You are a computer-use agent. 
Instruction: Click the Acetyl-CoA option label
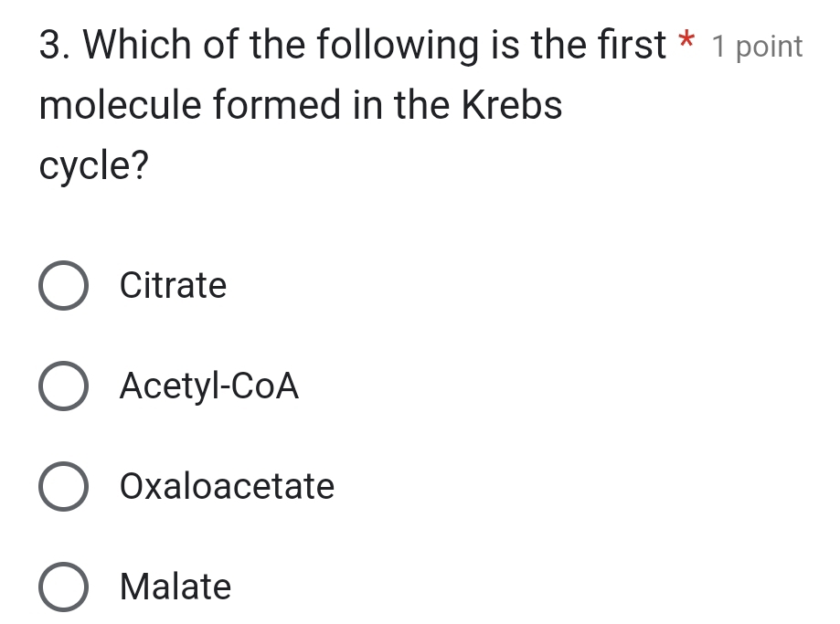coord(209,386)
